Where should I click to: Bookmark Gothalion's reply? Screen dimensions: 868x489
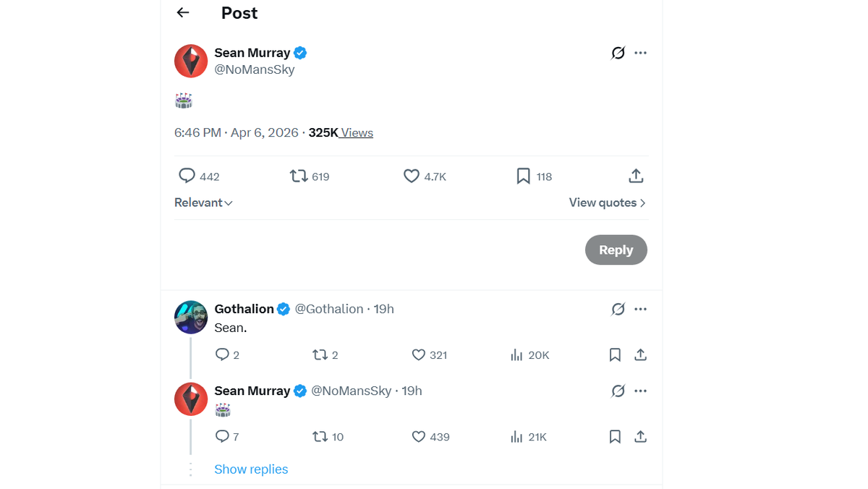tap(615, 354)
